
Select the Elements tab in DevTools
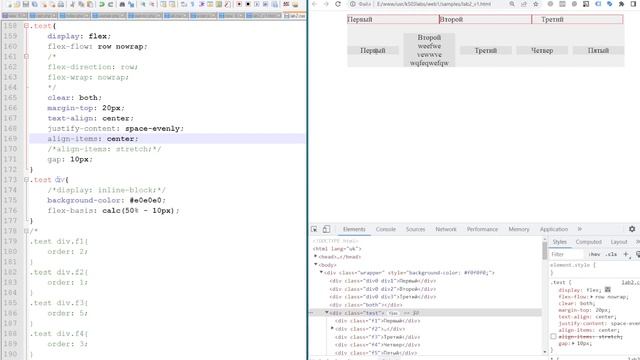[354, 229]
